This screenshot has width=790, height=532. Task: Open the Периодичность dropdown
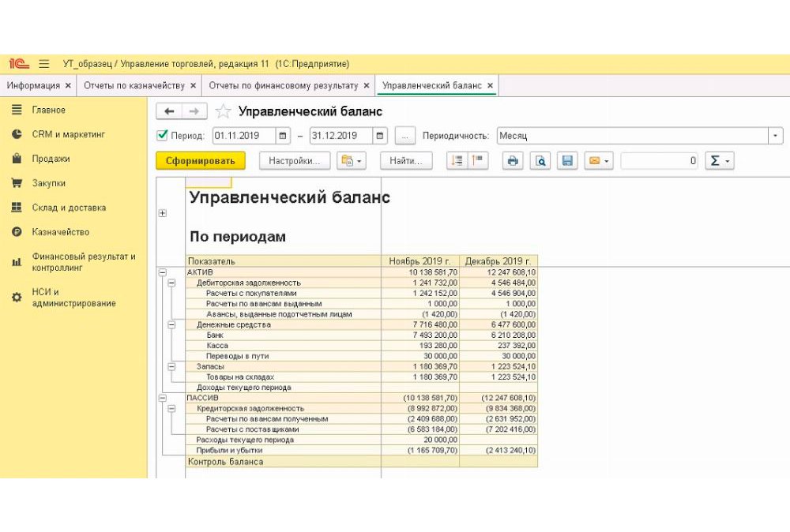(775, 136)
